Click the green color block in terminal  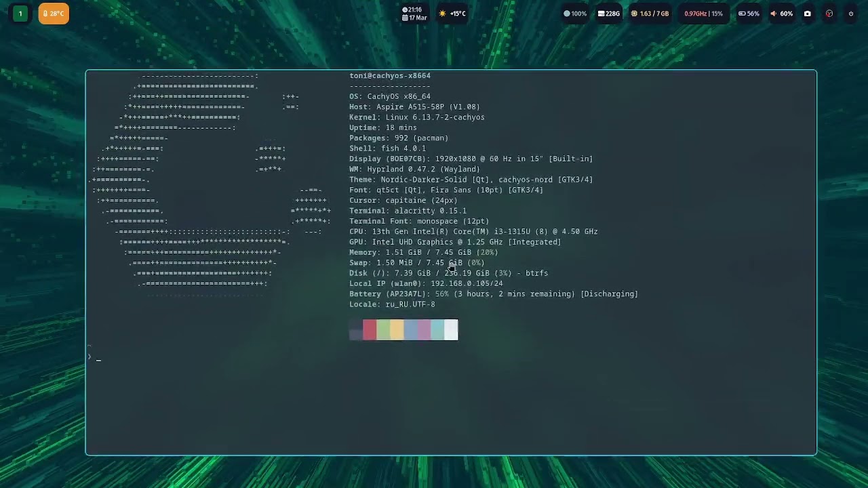pos(383,330)
